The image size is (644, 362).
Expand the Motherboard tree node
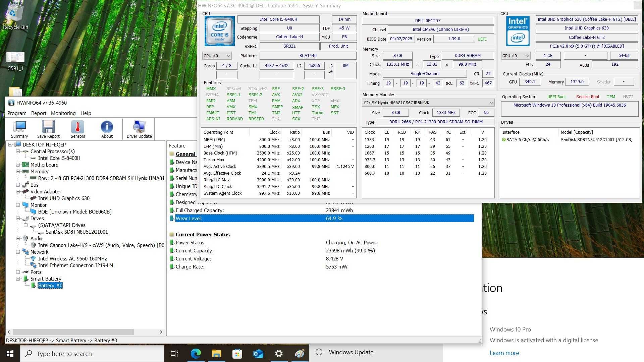coord(18,165)
